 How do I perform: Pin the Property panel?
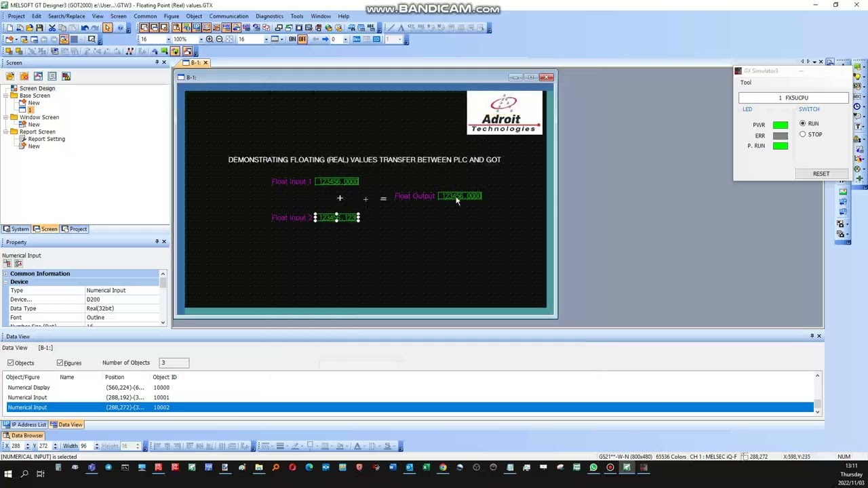157,242
